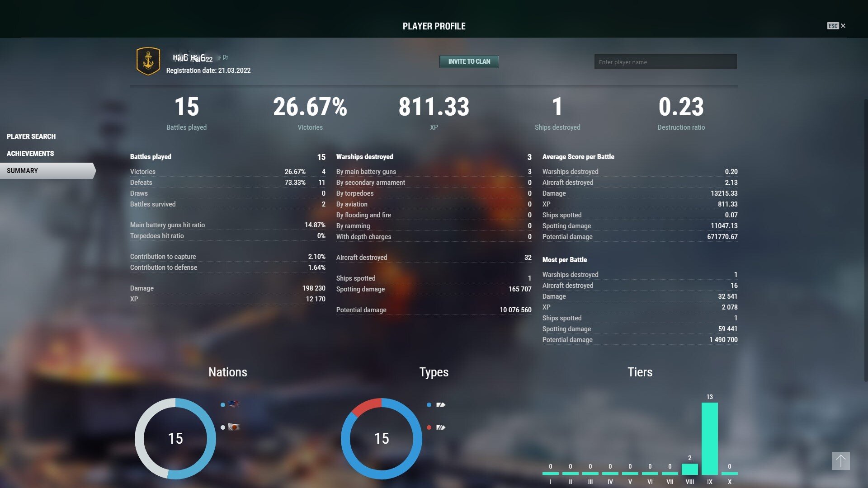
Task: Click the USA flag in Nations legend
Action: coord(233,404)
